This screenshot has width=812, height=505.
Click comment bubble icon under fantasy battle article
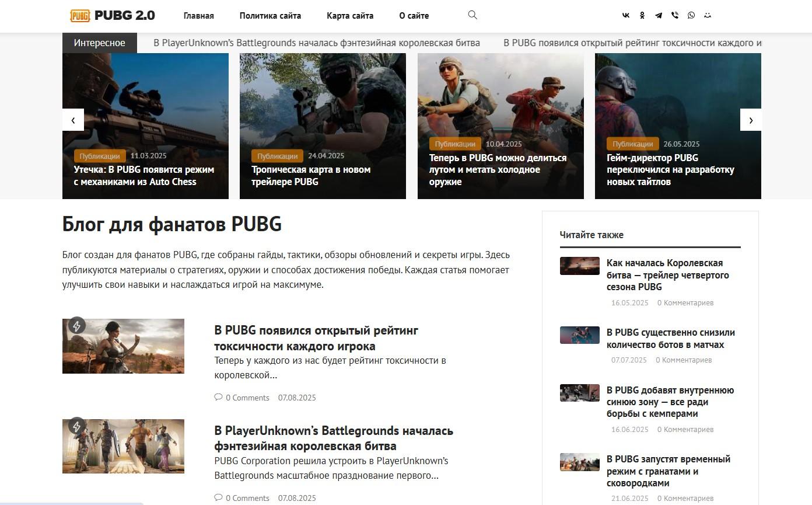(x=218, y=497)
